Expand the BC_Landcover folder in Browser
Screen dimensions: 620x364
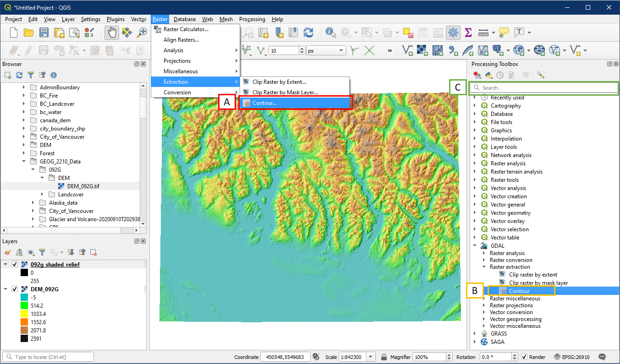(24, 104)
